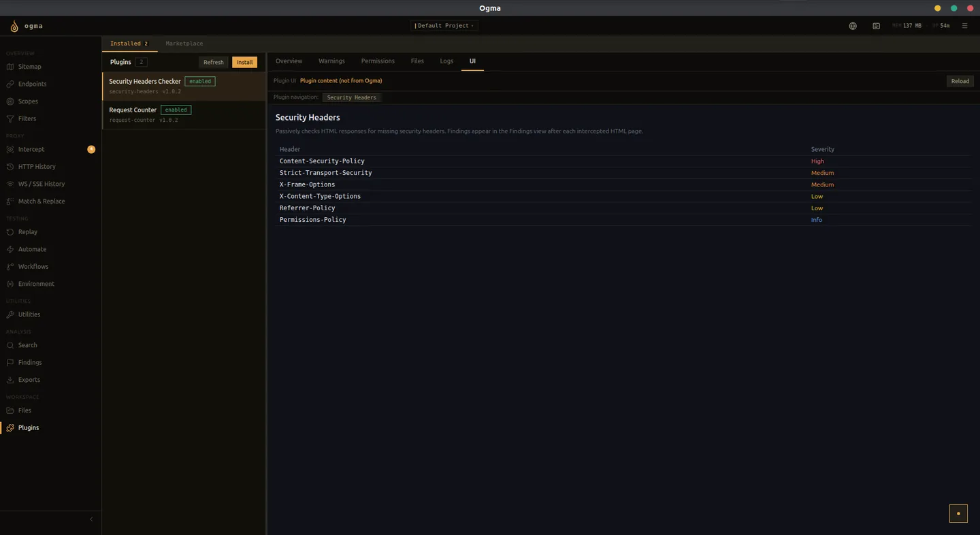980x535 pixels.
Task: Click the Workflows sidebar icon
Action: click(x=10, y=267)
